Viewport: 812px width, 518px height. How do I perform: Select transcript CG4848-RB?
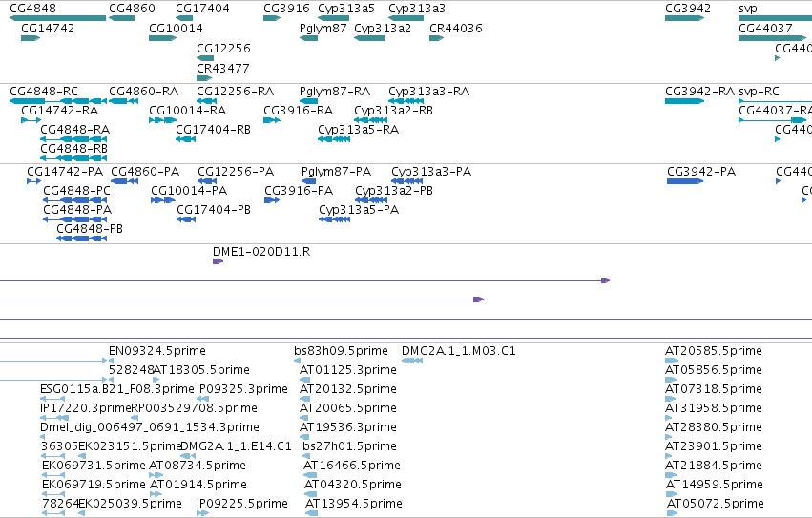pyautogui.click(x=74, y=149)
